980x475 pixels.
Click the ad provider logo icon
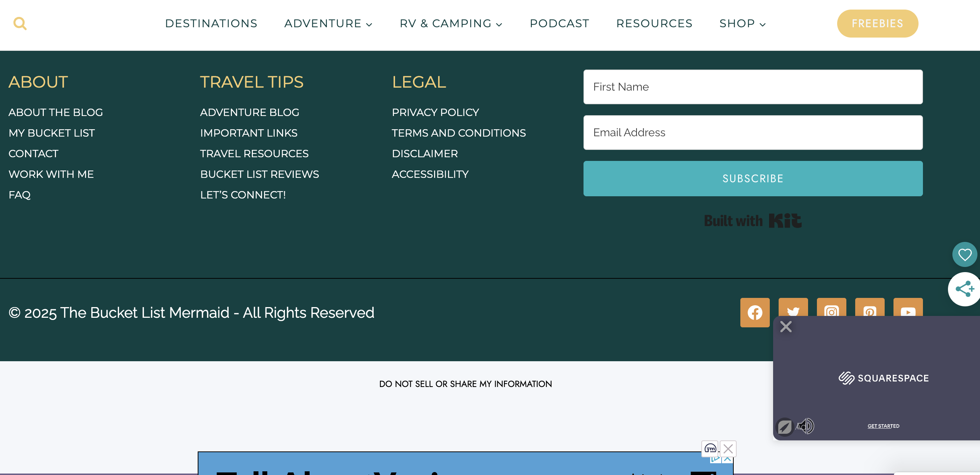tap(710, 449)
